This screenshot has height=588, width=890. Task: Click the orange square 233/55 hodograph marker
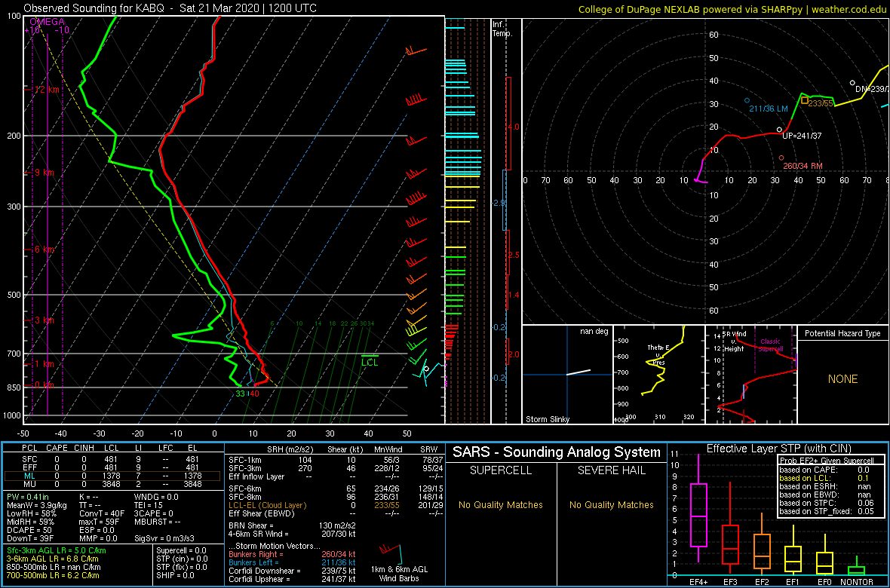[x=805, y=100]
